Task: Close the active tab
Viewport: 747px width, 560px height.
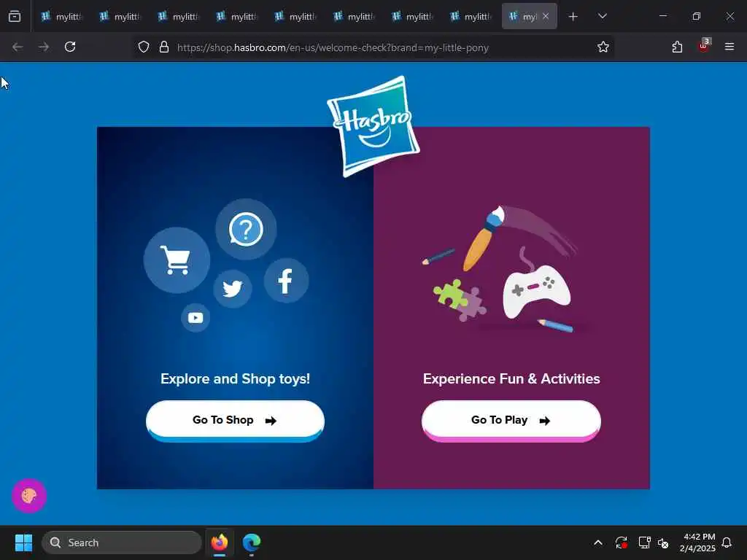Action: [x=546, y=16]
